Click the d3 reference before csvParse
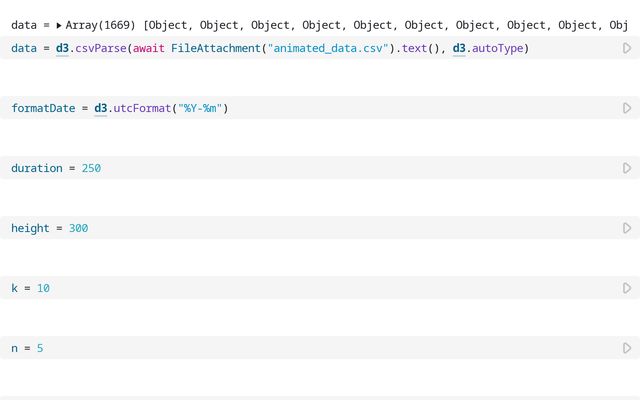Image resolution: width=640 pixels, height=400 pixels. click(62, 48)
